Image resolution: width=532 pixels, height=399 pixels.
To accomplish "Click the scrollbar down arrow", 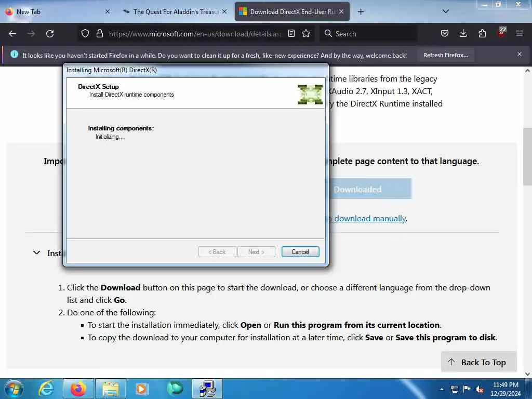I will 527,374.
